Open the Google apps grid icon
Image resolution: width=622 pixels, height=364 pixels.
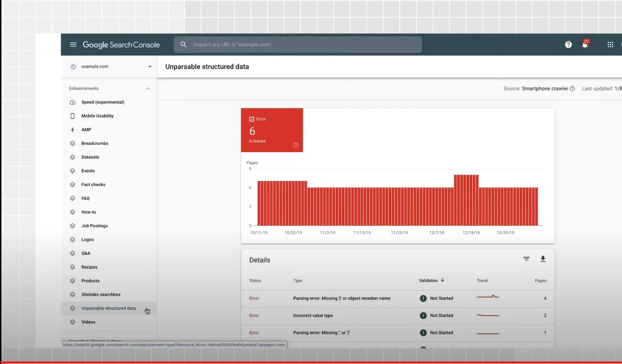point(611,44)
